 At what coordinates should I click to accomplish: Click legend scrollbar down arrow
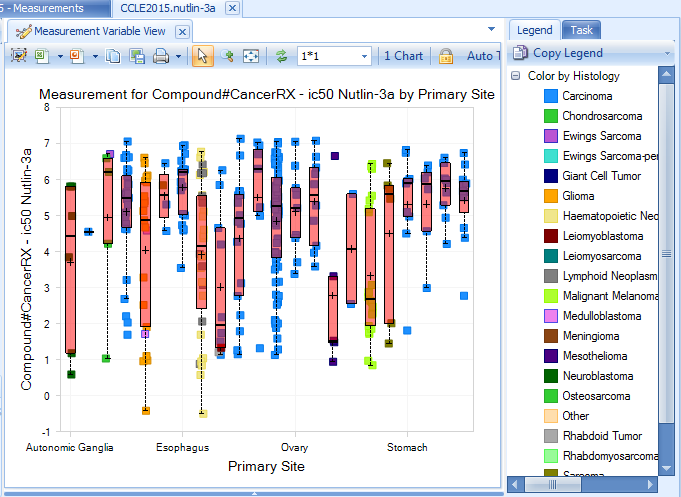tap(666, 467)
